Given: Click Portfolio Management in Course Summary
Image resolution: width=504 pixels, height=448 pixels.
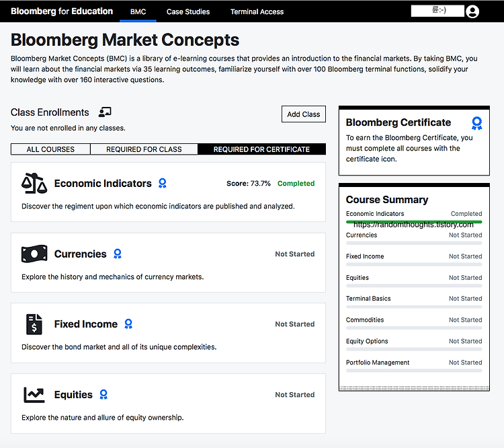Looking at the screenshot, I should pyautogui.click(x=378, y=363).
